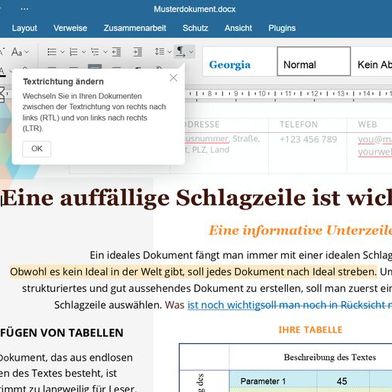Click the yourwe… hyperlink below you@… in the WEB column

(x=375, y=152)
